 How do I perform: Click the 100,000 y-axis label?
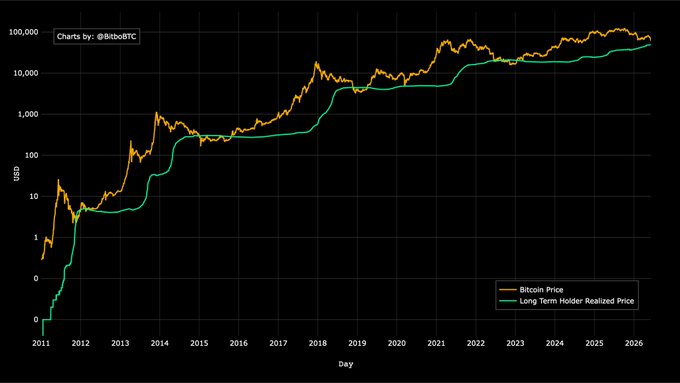(23, 32)
